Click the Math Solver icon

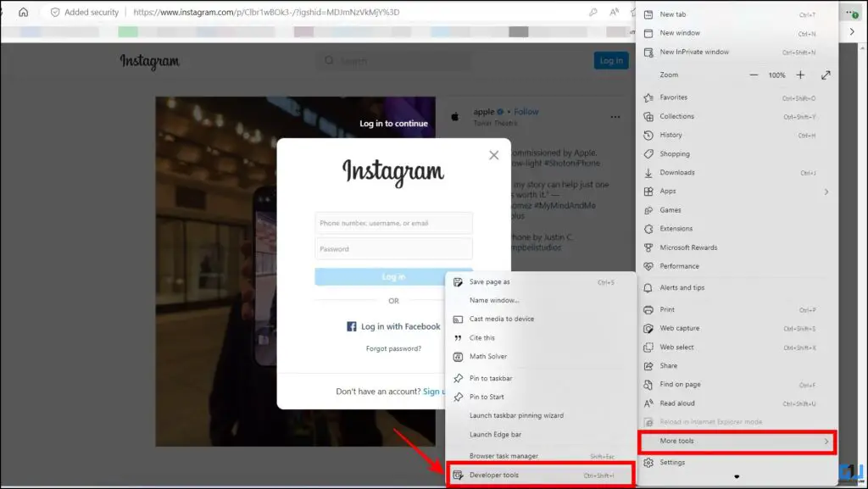[x=458, y=357]
